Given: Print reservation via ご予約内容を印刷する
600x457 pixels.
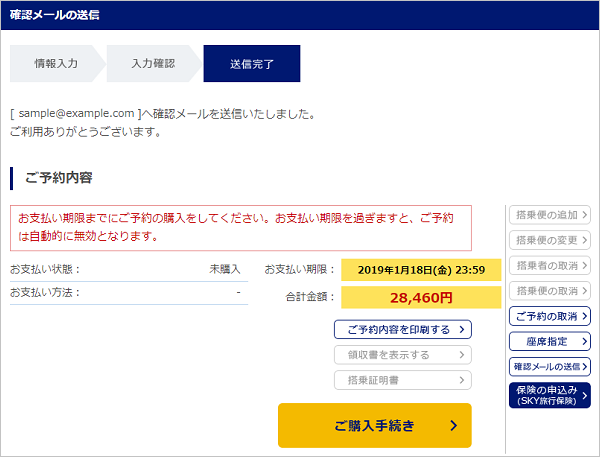Looking at the screenshot, I should tap(402, 329).
